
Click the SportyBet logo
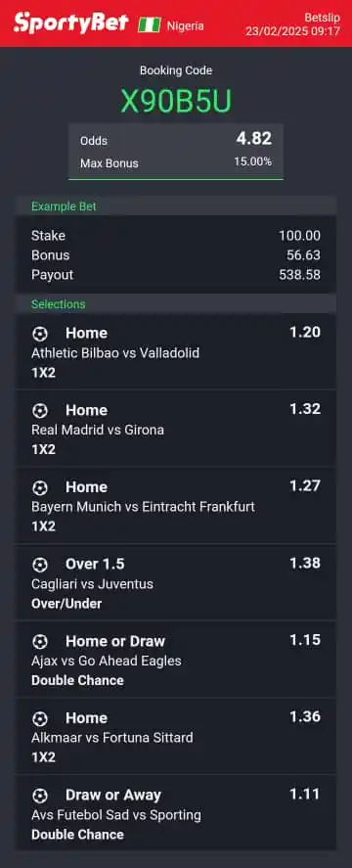point(70,23)
